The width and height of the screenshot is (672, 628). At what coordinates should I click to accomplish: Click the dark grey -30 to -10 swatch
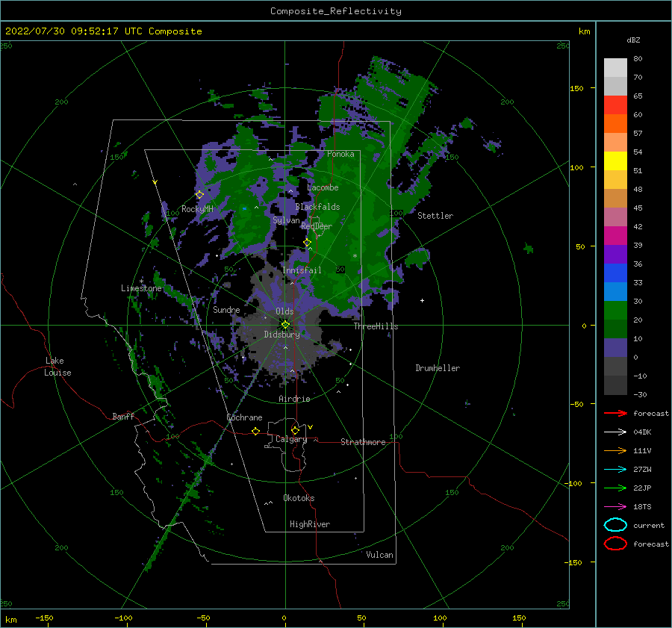tap(615, 385)
